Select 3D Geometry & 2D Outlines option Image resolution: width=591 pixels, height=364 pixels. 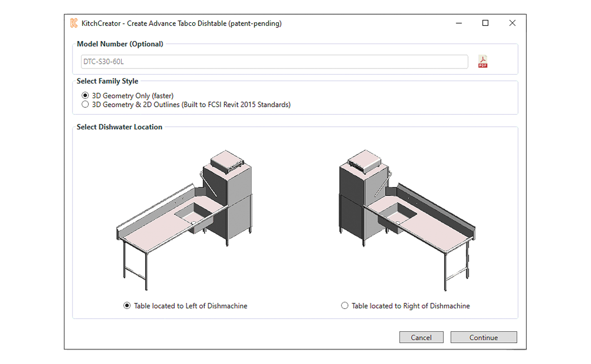pos(186,105)
